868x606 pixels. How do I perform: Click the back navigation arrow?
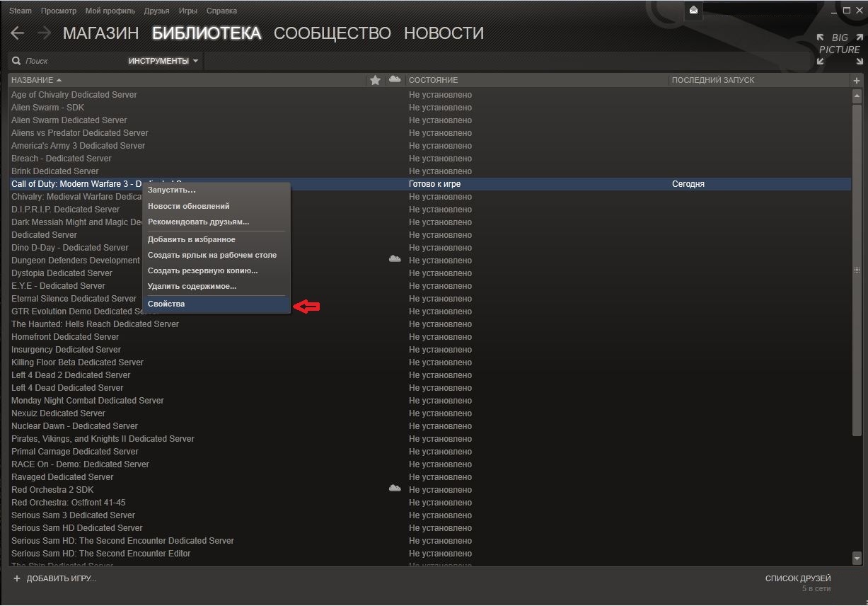[x=18, y=33]
